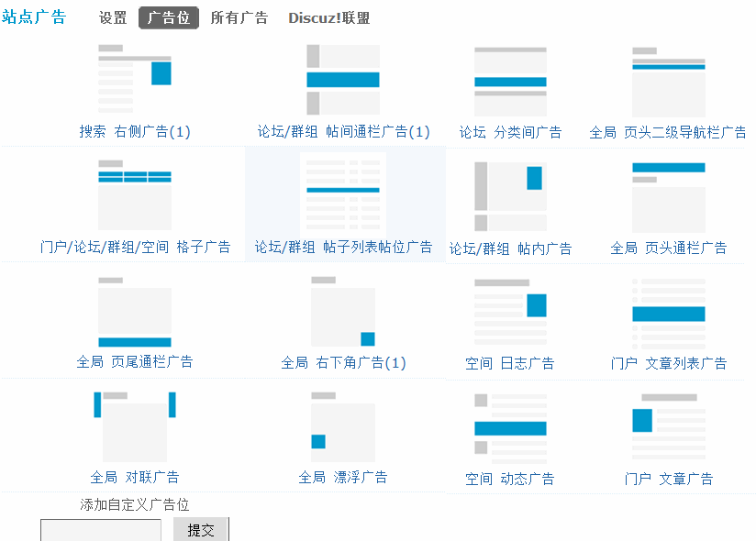Image resolution: width=756 pixels, height=541 pixels.
Task: Select the 门户/论坛/群组/空间 格子广告 thumbnail
Action: coord(133,193)
